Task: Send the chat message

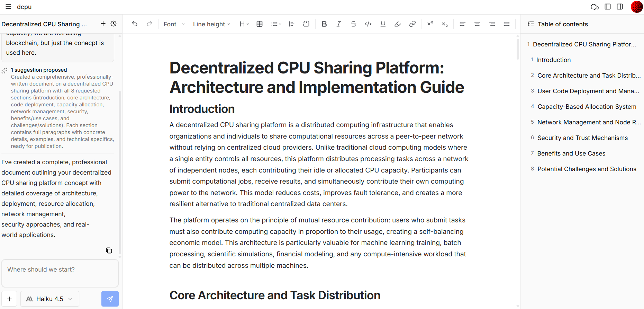Action: coord(110,299)
